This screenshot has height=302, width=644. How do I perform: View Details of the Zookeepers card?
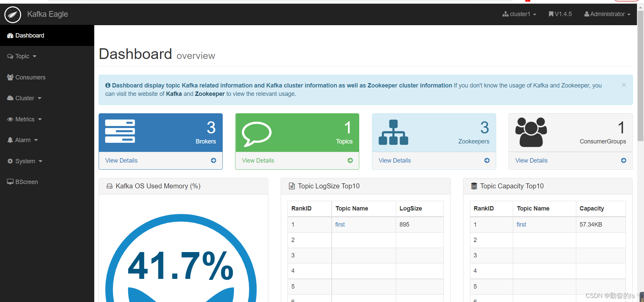394,161
